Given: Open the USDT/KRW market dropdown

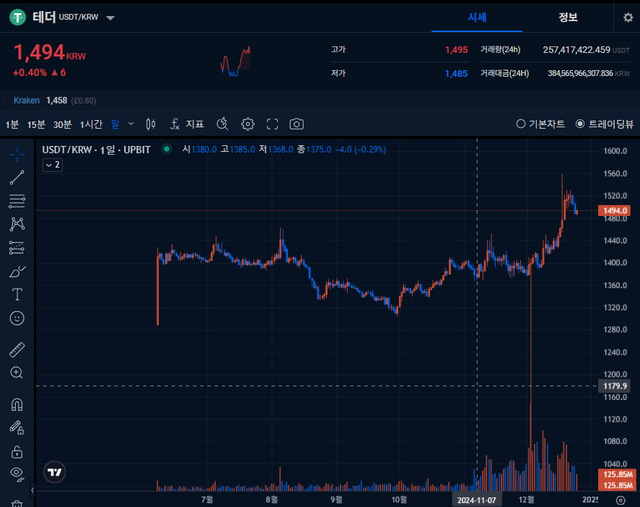Looking at the screenshot, I should pos(110,18).
